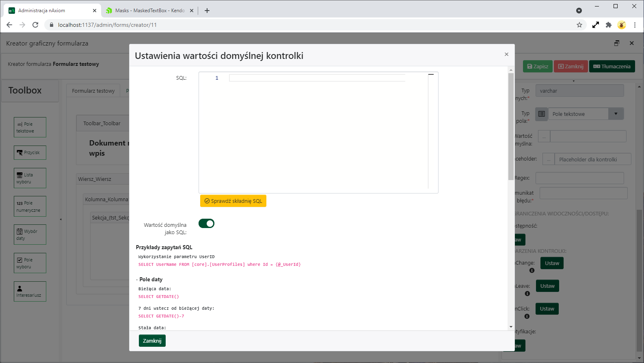Select the Przycisk toolbox item
Screen dimensions: 644x363
click(x=30, y=152)
